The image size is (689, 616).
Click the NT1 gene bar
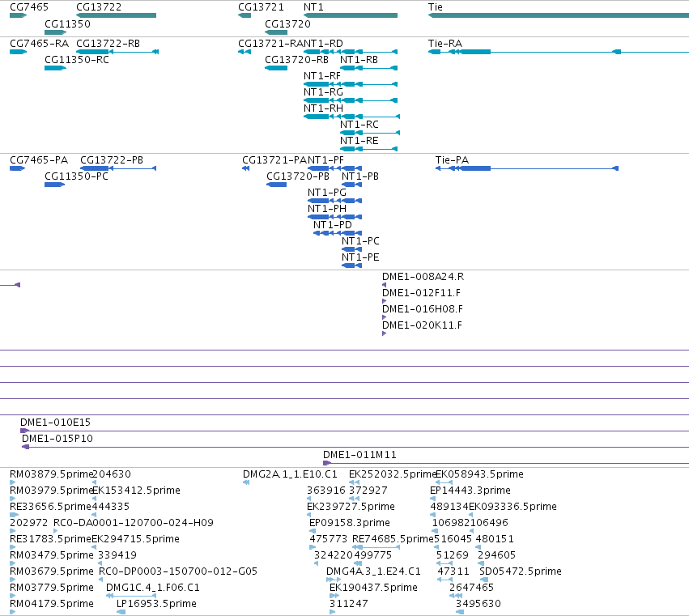point(351,15)
